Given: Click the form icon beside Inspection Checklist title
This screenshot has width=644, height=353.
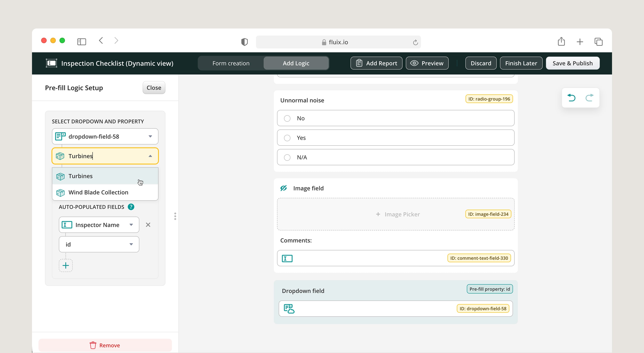Looking at the screenshot, I should 52,63.
